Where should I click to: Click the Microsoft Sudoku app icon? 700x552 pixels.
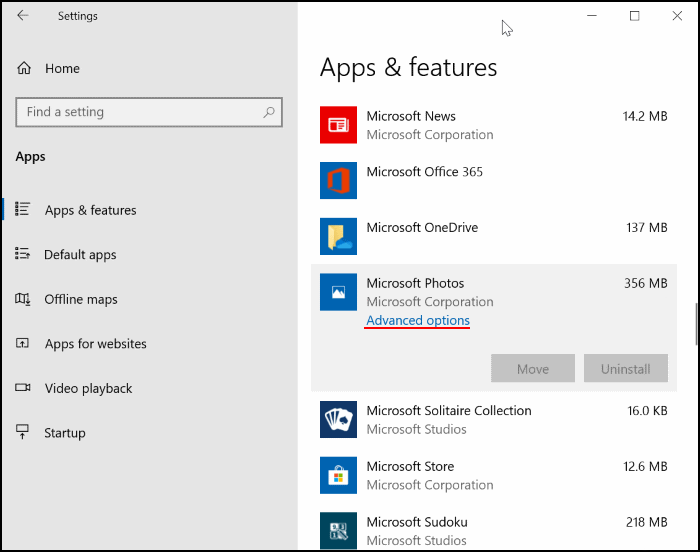pyautogui.click(x=338, y=531)
